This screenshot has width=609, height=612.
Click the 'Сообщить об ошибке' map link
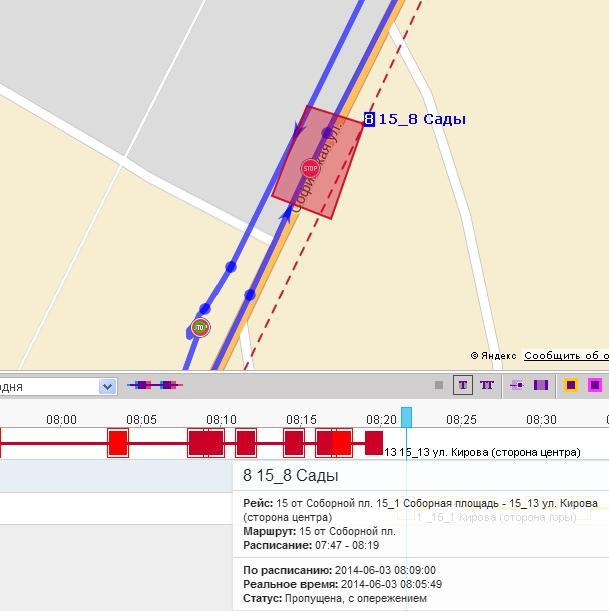pos(566,356)
